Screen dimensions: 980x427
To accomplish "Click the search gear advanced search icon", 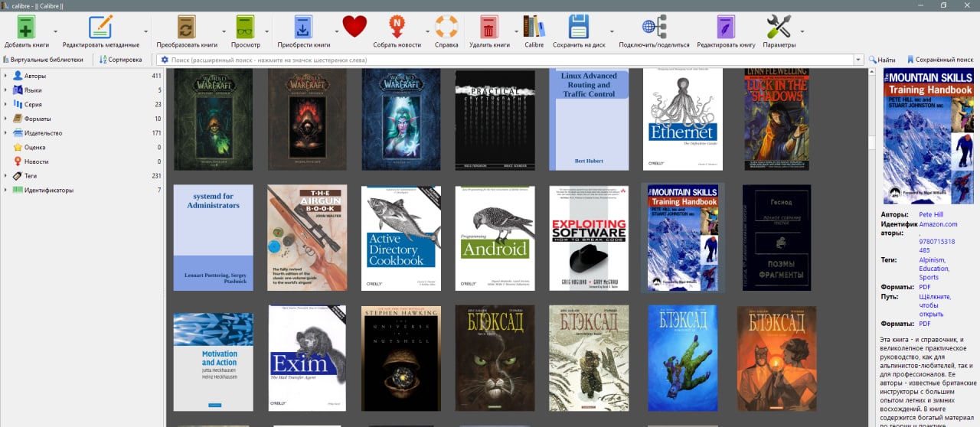I will [164, 60].
